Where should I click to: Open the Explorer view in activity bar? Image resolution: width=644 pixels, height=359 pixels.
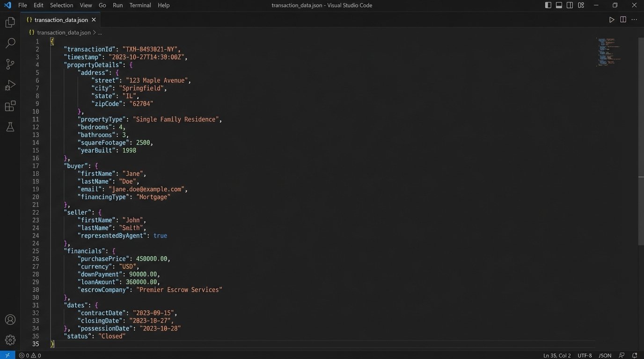(x=10, y=22)
